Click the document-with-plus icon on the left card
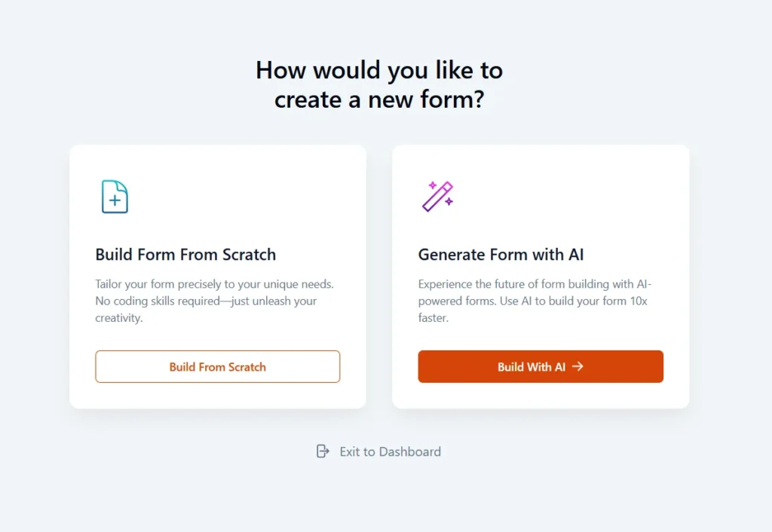Image resolution: width=772 pixels, height=532 pixels. click(114, 196)
